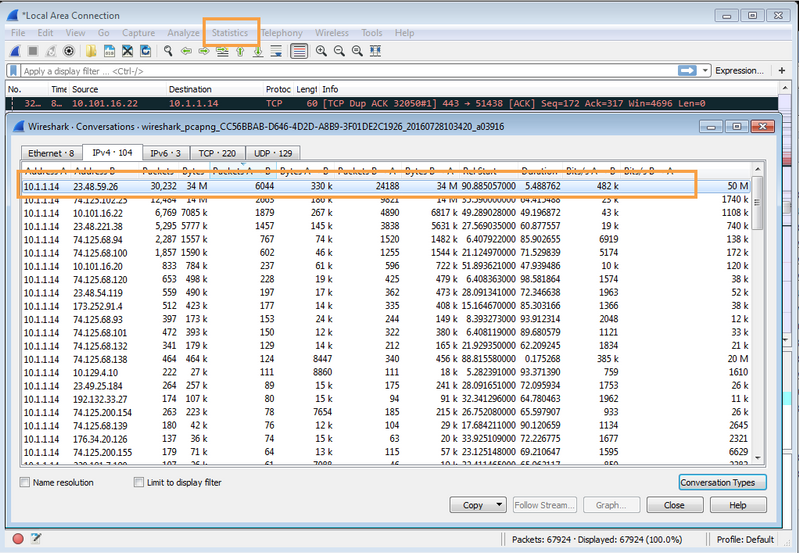The height and width of the screenshot is (553, 799).
Task: Toggle the colorize packet list icon
Action: (298, 51)
